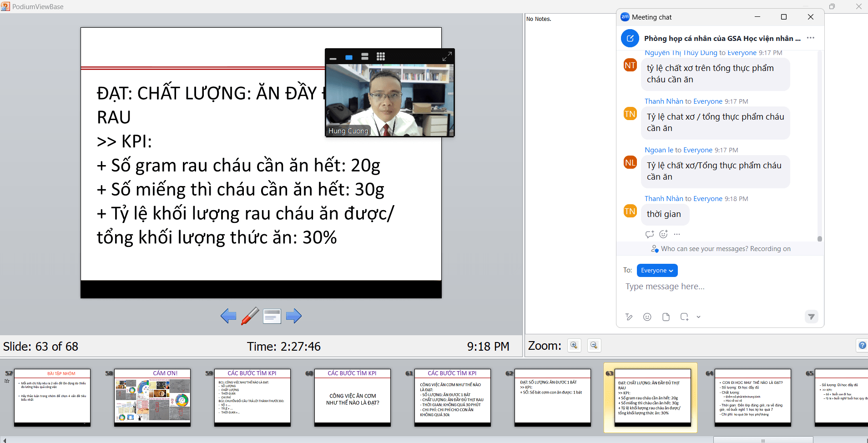Switch the video panel to grid view
The width and height of the screenshot is (868, 443).
381,56
